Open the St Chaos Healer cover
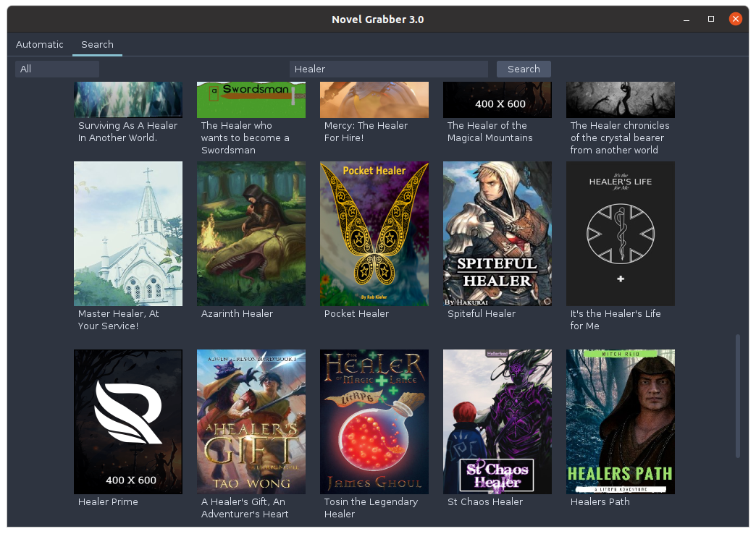756x534 pixels. (497, 422)
